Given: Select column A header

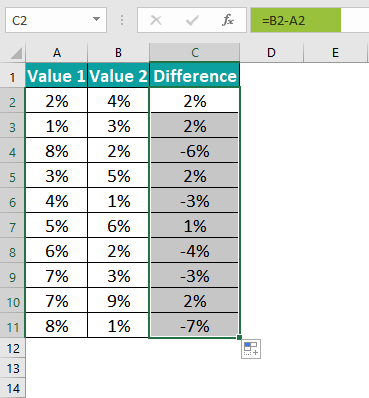Looking at the screenshot, I should pos(57,53).
